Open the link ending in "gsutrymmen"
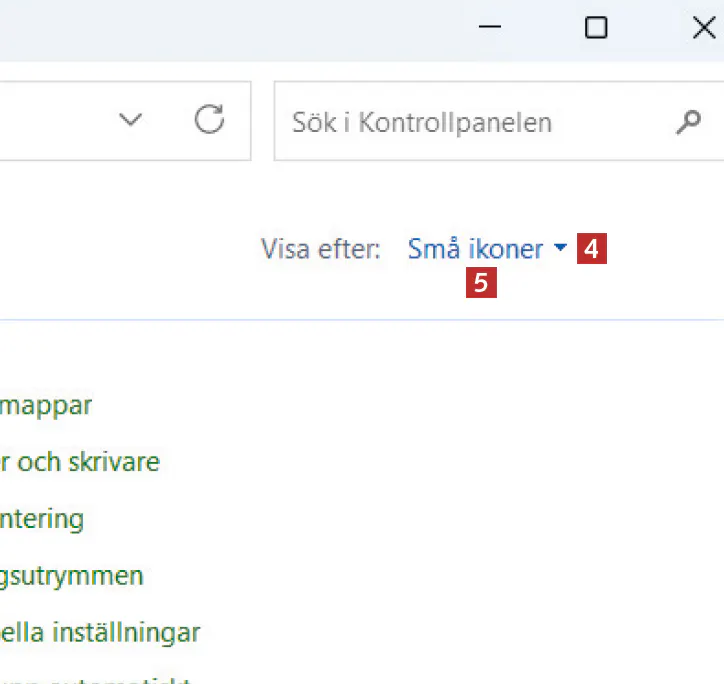 (72, 576)
